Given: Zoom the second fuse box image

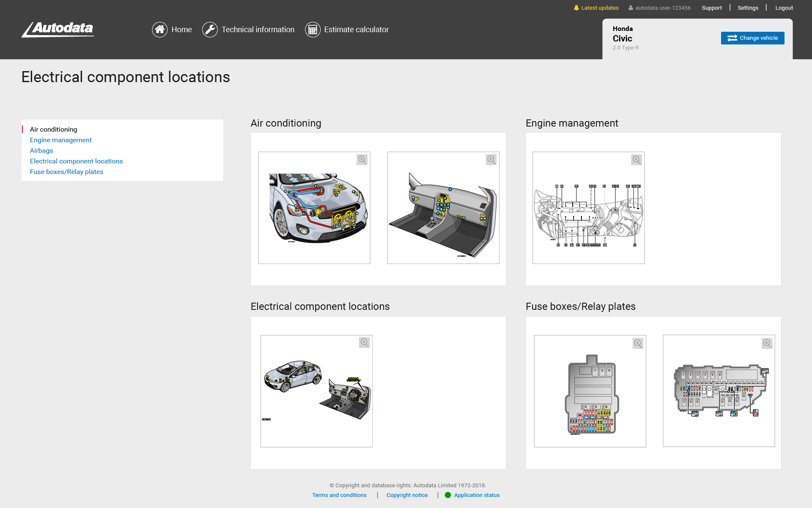Looking at the screenshot, I should (767, 343).
